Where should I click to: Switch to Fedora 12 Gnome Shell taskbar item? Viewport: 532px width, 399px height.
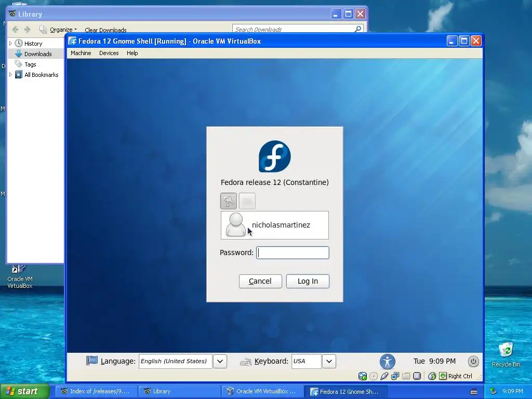pos(346,392)
